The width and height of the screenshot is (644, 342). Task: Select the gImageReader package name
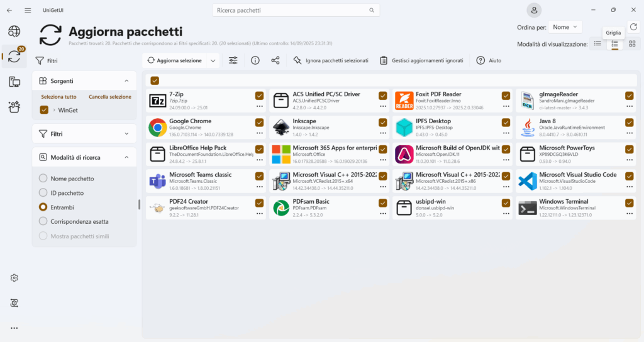(558, 94)
